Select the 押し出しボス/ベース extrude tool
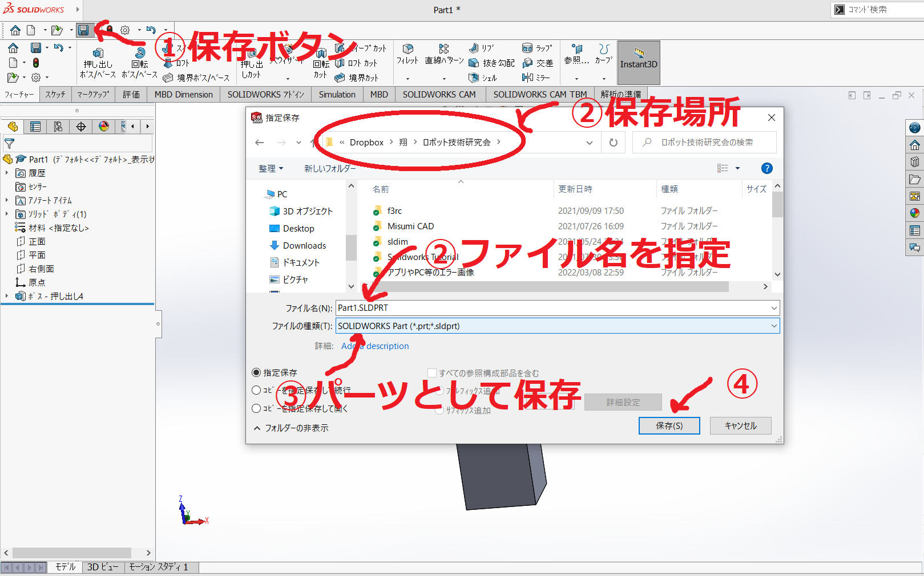Screen dimensions: 924x576 98,63
